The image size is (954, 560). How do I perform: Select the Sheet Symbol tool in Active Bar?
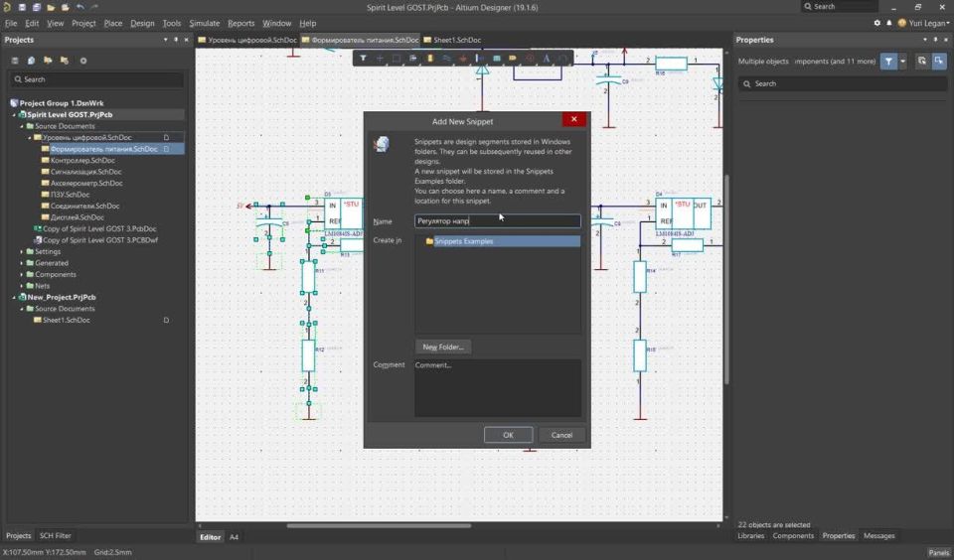tap(497, 59)
